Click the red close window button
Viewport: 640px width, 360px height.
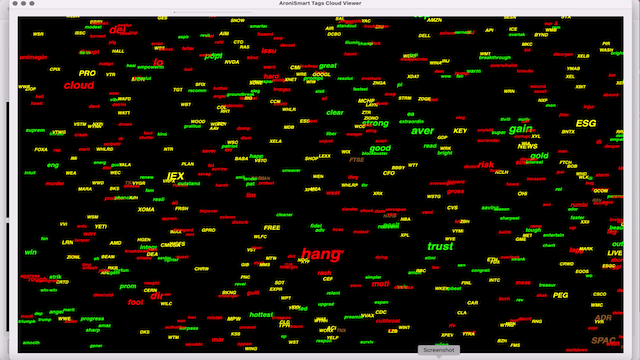15,3
